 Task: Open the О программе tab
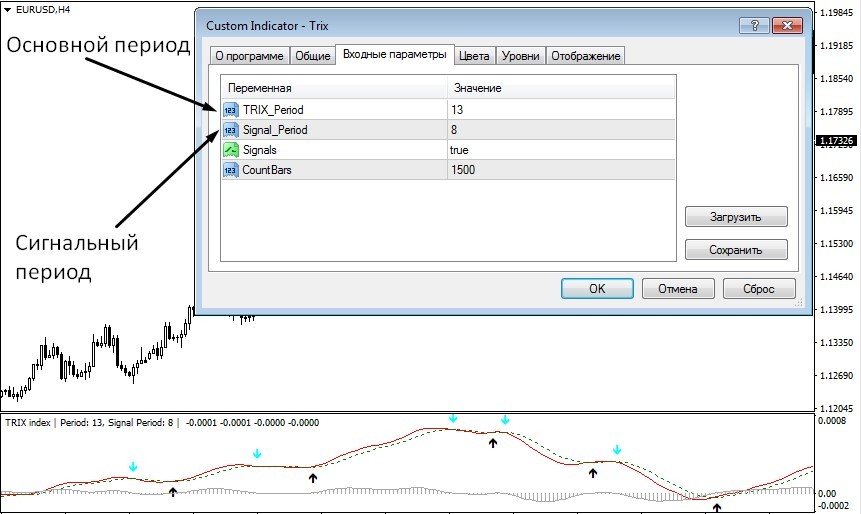tap(249, 56)
